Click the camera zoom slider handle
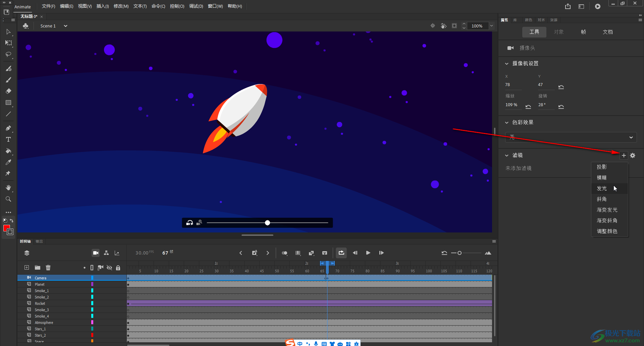This screenshot has height=346, width=644. (x=267, y=223)
